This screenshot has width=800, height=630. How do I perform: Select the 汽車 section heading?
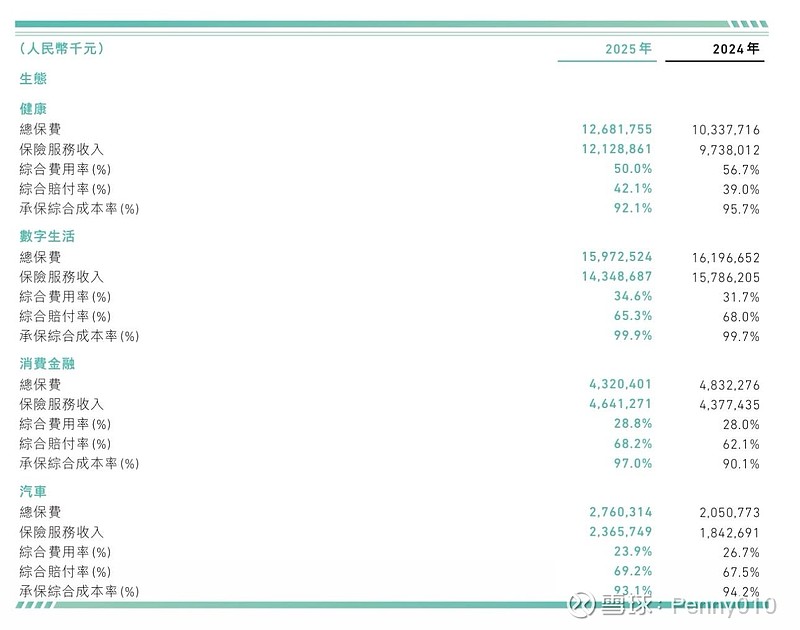pos(33,492)
